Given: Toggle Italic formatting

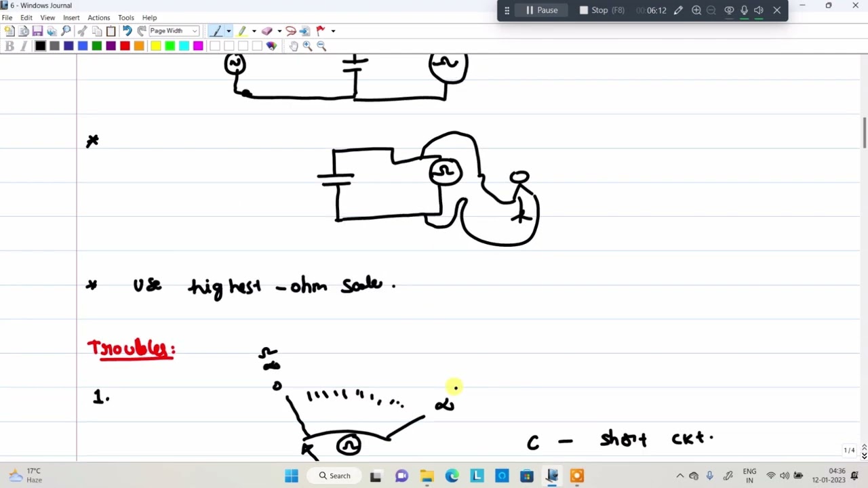Looking at the screenshot, I should pyautogui.click(x=24, y=46).
